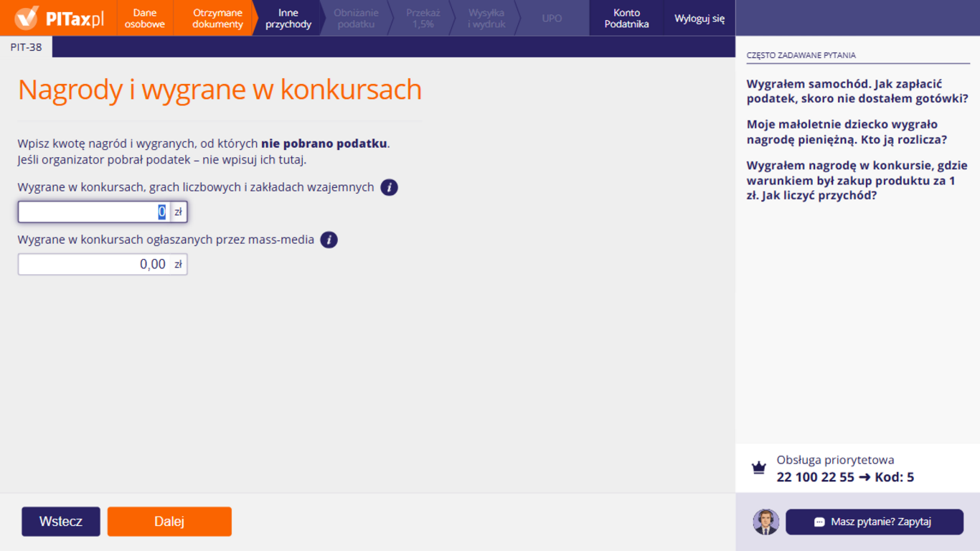The image size is (980, 551).
Task: Select the PIT-38 form tab
Action: click(26, 47)
